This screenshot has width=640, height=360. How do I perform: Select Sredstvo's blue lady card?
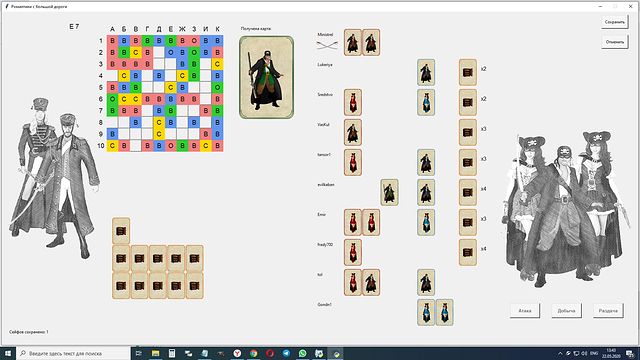click(426, 102)
